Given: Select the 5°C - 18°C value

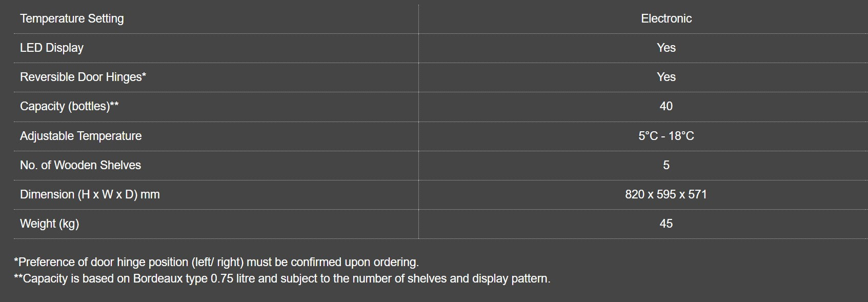Looking at the screenshot, I should [x=666, y=136].
